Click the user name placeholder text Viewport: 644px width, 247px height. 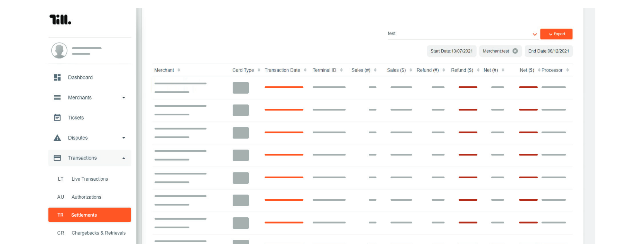click(x=87, y=51)
